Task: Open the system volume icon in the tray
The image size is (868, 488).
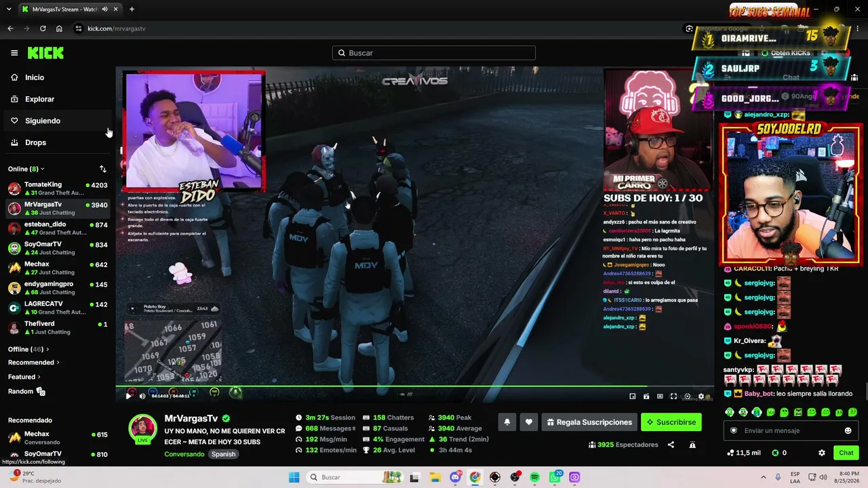Action: click(x=824, y=477)
